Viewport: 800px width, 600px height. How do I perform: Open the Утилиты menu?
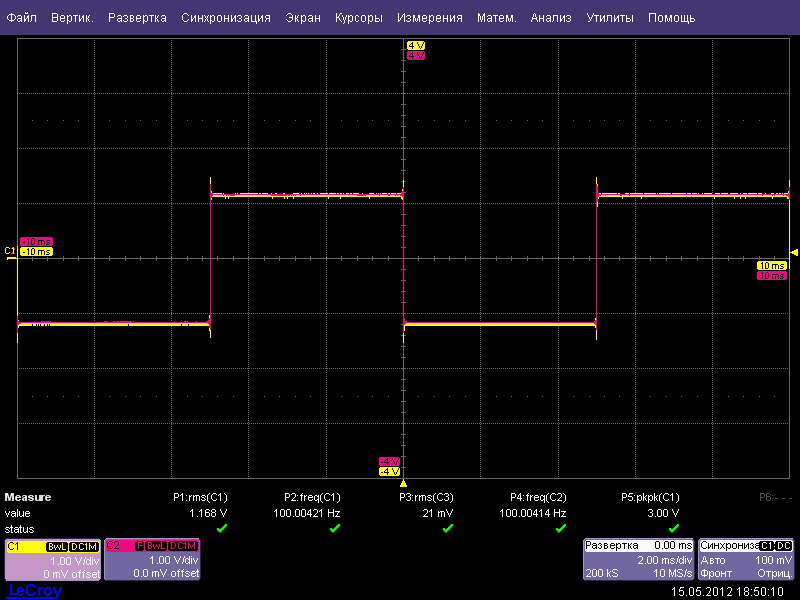click(609, 18)
